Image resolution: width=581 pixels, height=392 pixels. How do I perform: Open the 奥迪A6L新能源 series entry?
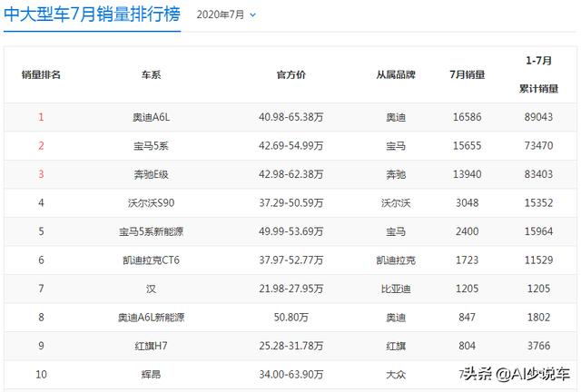151,318
